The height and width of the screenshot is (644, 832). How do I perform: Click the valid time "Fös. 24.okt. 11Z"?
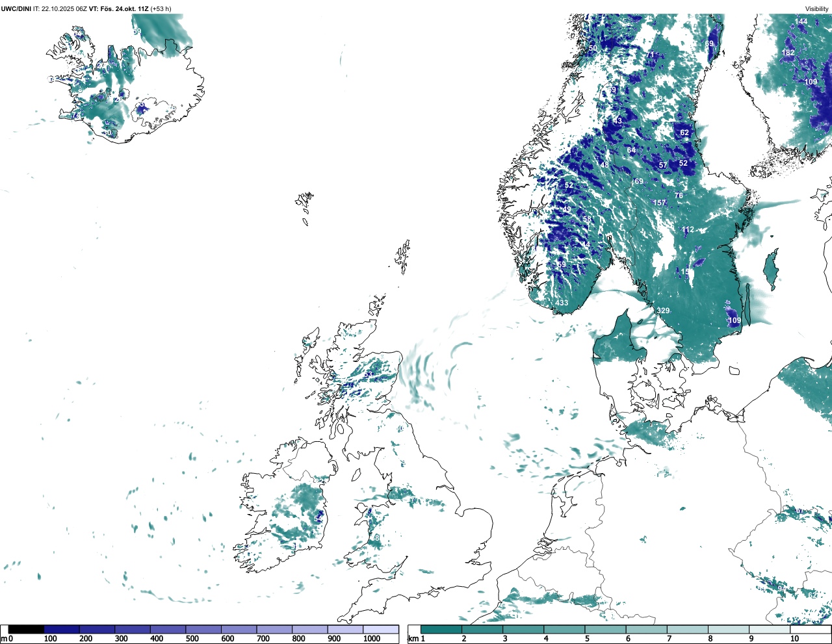coord(123,9)
